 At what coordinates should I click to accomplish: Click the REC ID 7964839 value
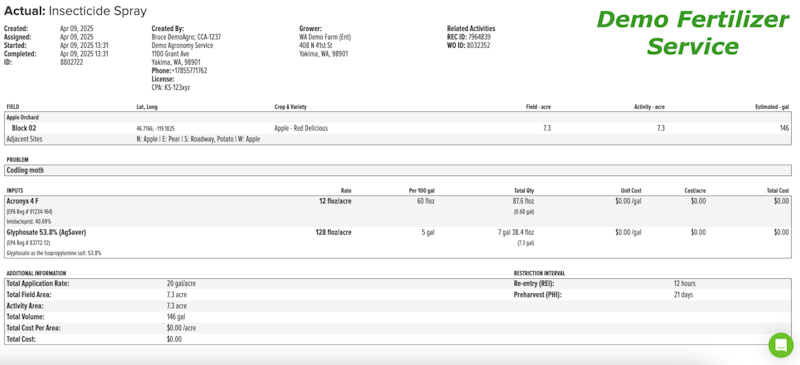point(479,37)
